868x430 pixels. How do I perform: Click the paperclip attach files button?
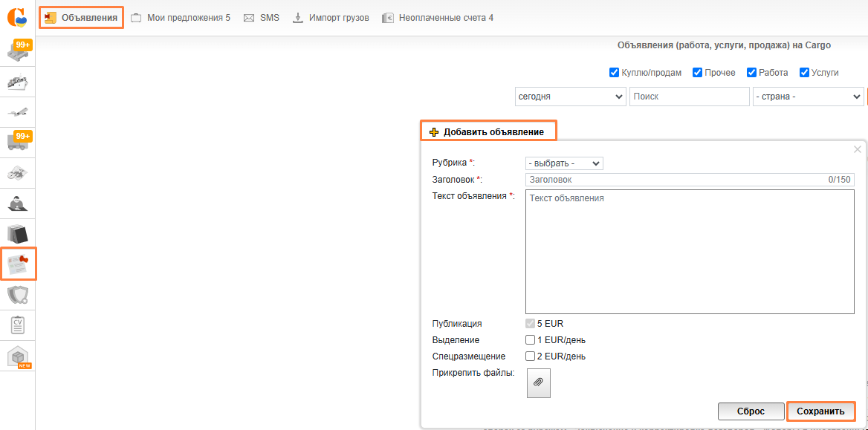click(x=539, y=382)
